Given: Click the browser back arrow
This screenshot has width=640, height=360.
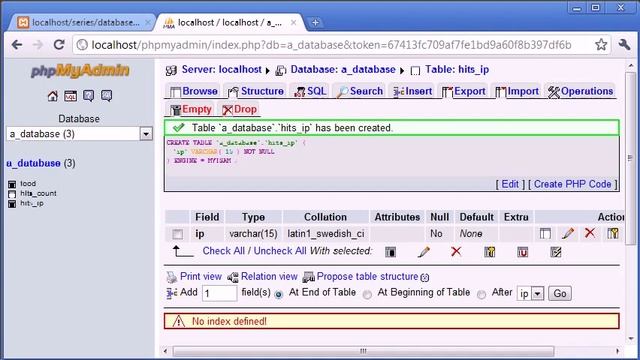Looking at the screenshot, I should click(x=17, y=44).
